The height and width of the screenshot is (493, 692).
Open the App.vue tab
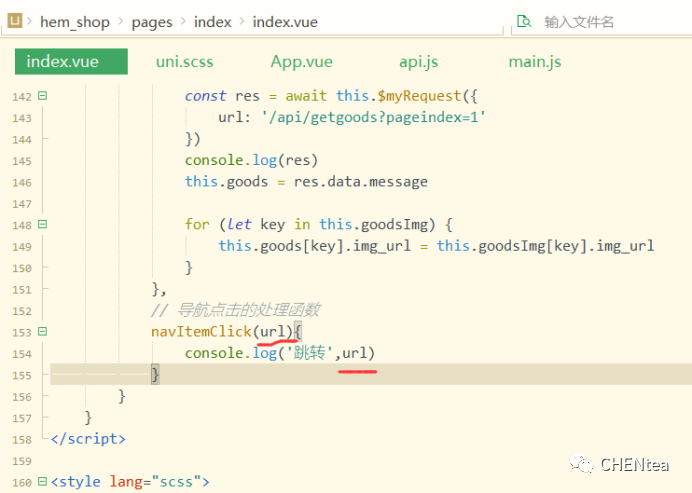pyautogui.click(x=301, y=61)
